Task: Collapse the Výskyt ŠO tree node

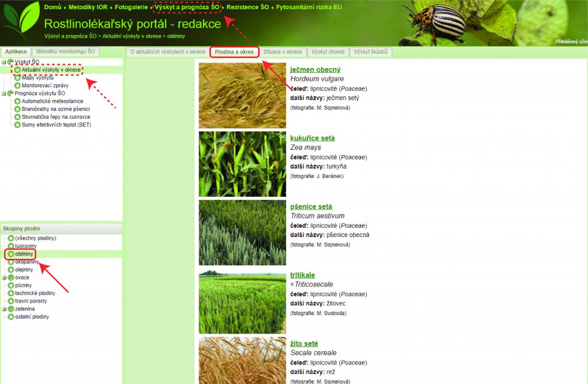Action: point(4,62)
